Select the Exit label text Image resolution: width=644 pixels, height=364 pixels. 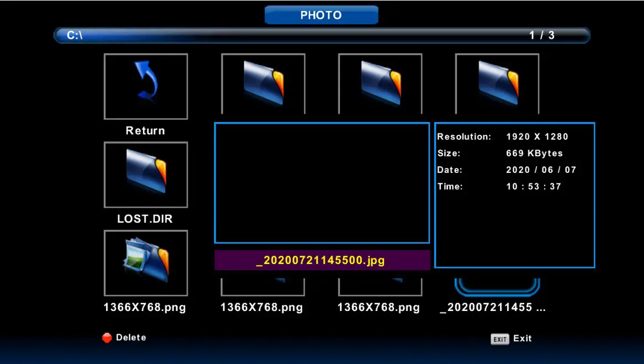(x=523, y=339)
